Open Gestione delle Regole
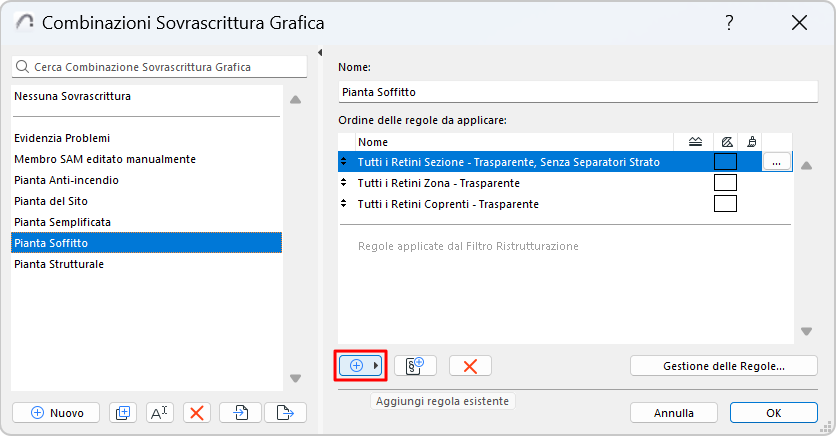Viewport: 836px width, 436px height. [x=724, y=366]
